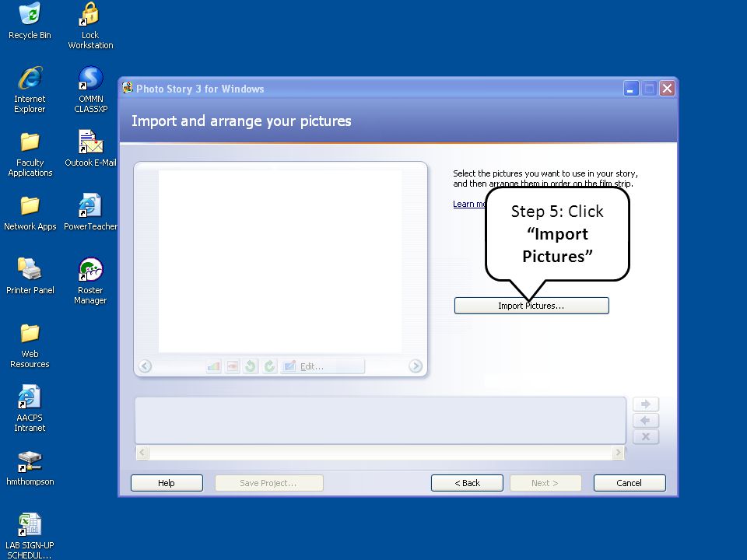
Task: Click the Back button
Action: 468,483
